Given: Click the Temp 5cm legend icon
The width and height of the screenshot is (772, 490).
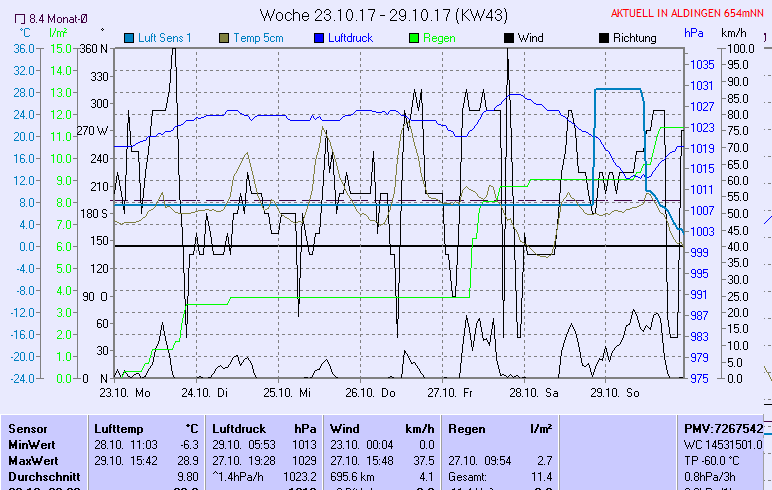Looking at the screenshot, I should (223, 38).
